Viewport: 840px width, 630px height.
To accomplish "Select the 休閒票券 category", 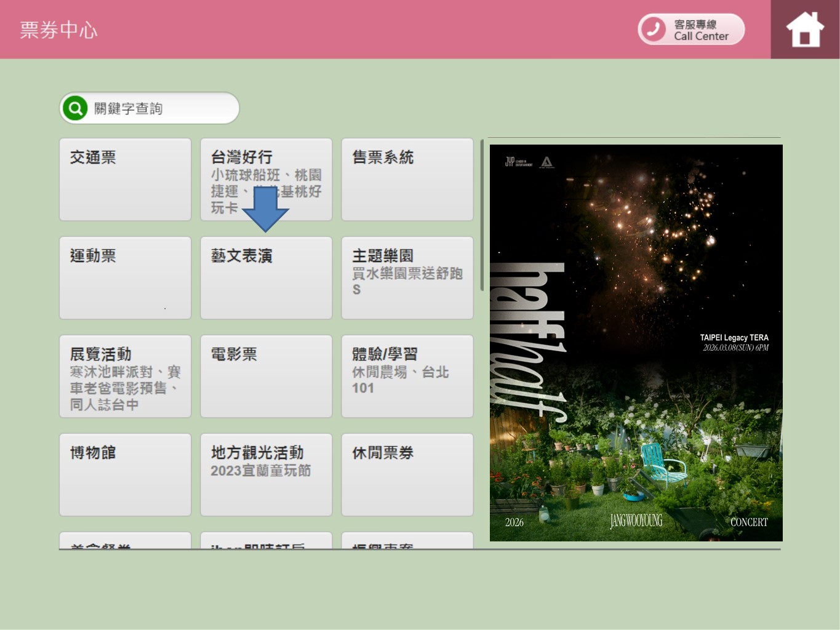I will pos(407,474).
